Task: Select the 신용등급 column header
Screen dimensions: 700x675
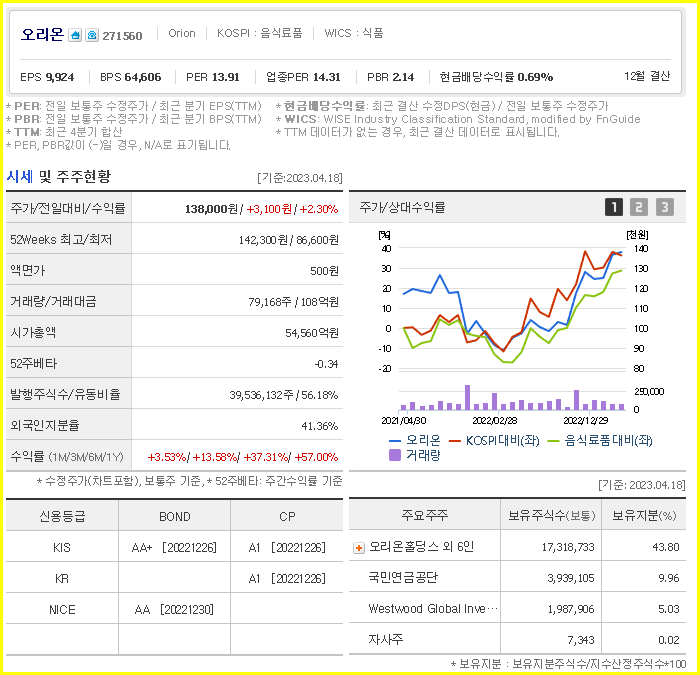Action: (62, 517)
